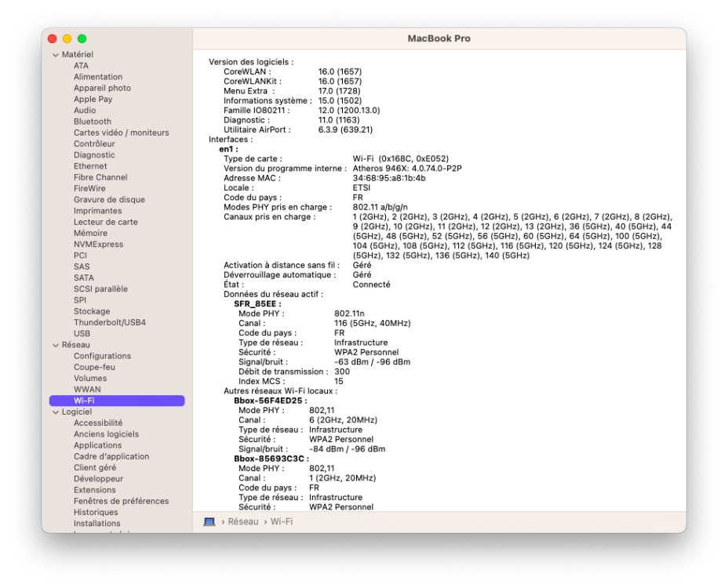The image size is (728, 588).
Task: Open the Développeur category
Action: [98, 478]
